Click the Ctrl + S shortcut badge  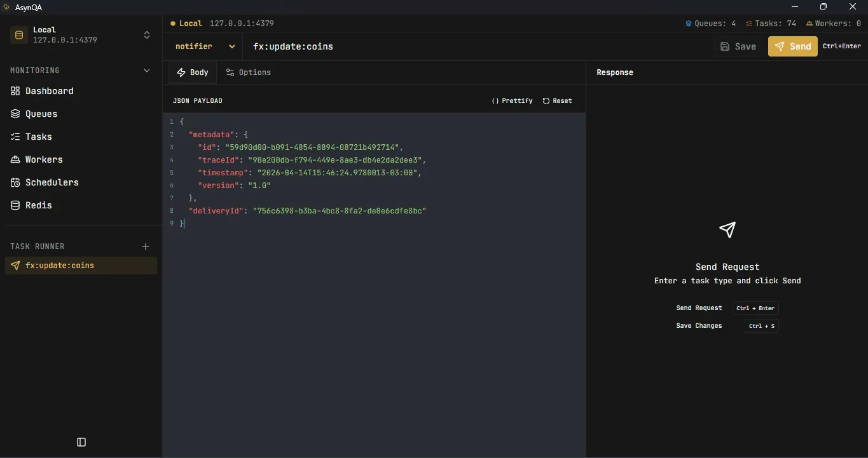tap(762, 326)
